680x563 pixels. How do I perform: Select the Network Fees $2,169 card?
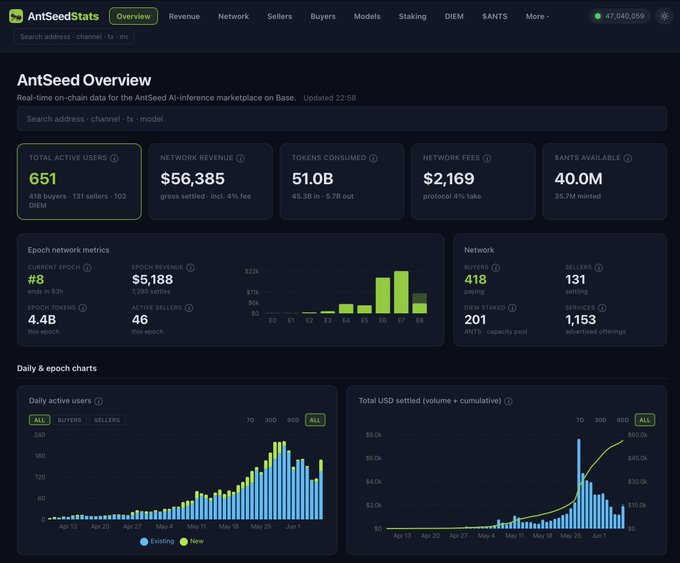pos(474,182)
